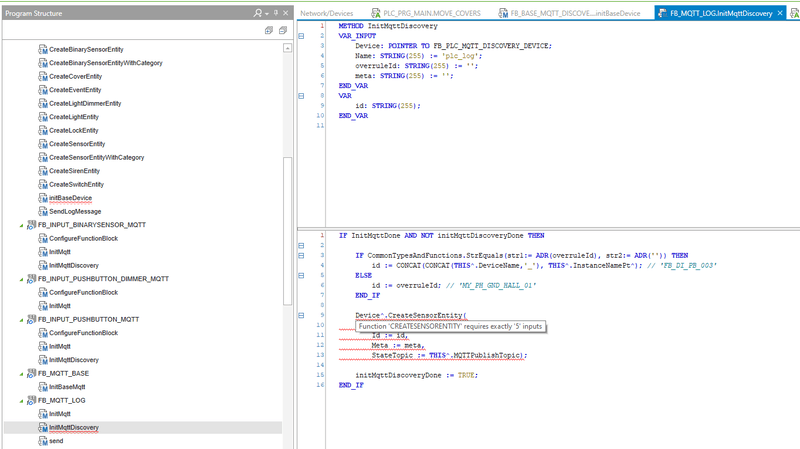
Task: Click function block icon of FB_INPUT_BINARYSENSOR_MQTT
Action: coord(32,225)
